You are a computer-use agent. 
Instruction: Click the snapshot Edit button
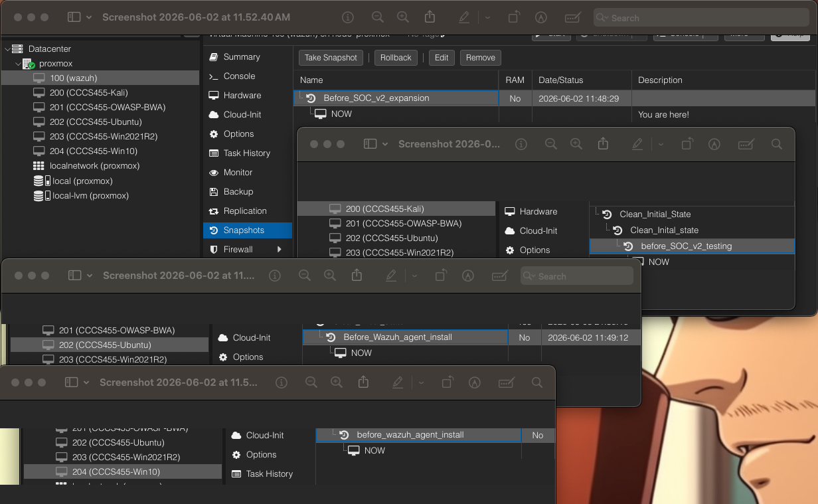click(x=442, y=58)
